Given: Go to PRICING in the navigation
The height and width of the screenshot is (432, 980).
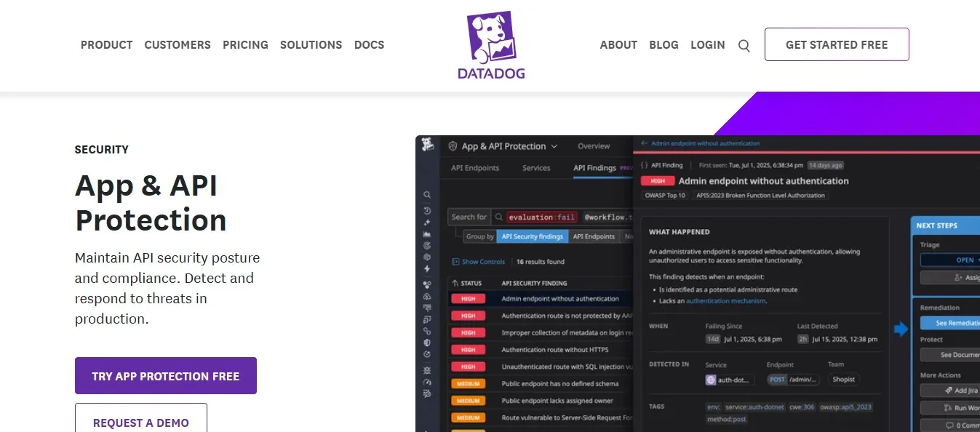Looking at the screenshot, I should pos(245,45).
